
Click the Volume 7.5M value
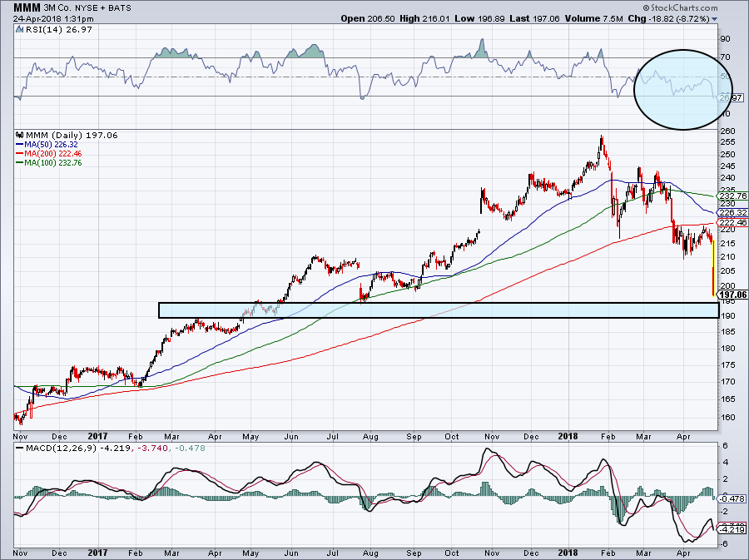(593, 18)
